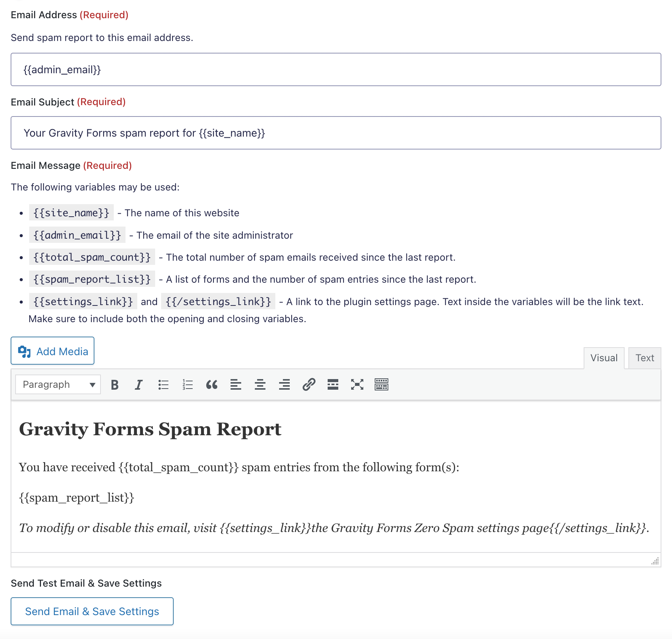
Task: Grab the editor resize handle
Action: point(655,561)
